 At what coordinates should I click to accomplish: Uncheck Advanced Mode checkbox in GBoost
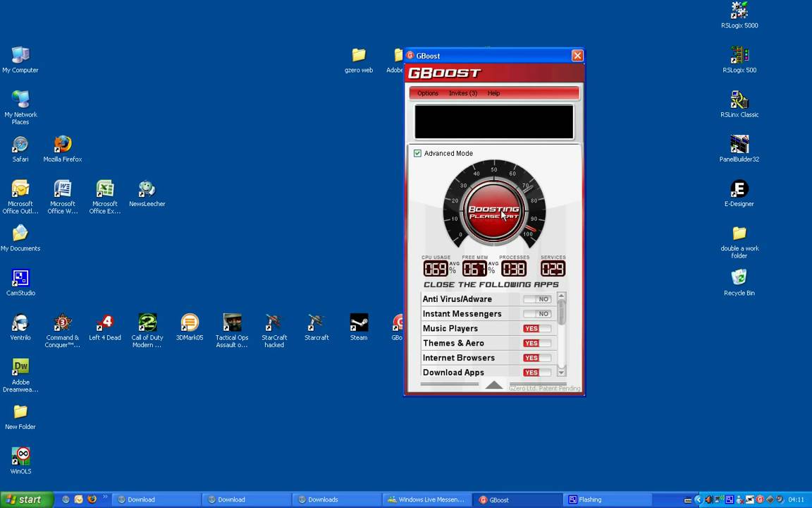pyautogui.click(x=417, y=153)
